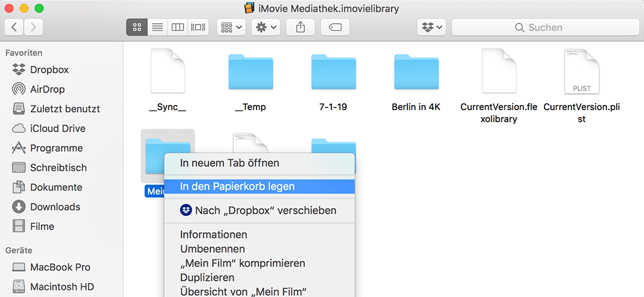Open the arrange items dropdown
This screenshot has width=644, height=297.
(231, 28)
